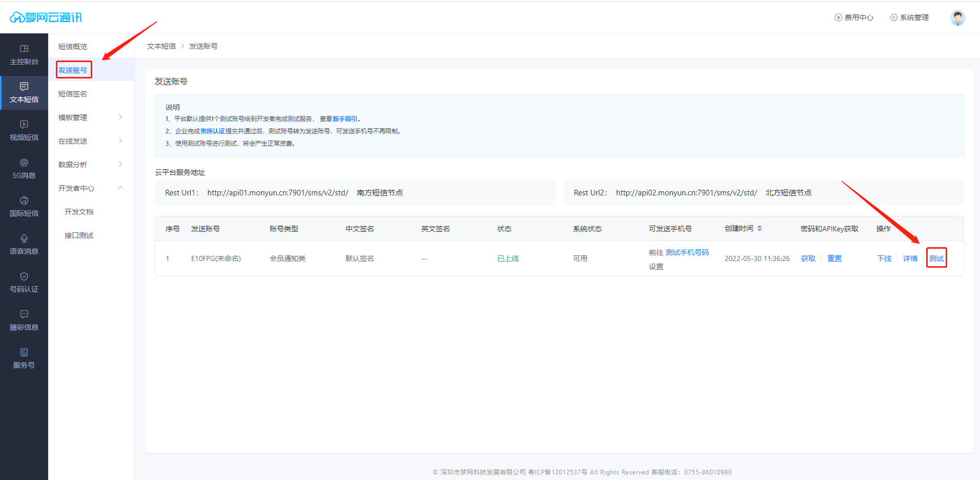Open 睛彩信息 section
The width and height of the screenshot is (980, 480).
(24, 321)
